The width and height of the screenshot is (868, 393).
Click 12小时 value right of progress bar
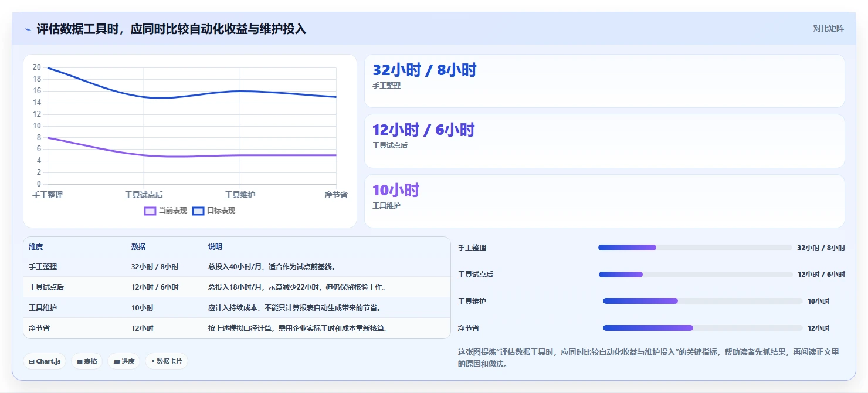(818, 328)
